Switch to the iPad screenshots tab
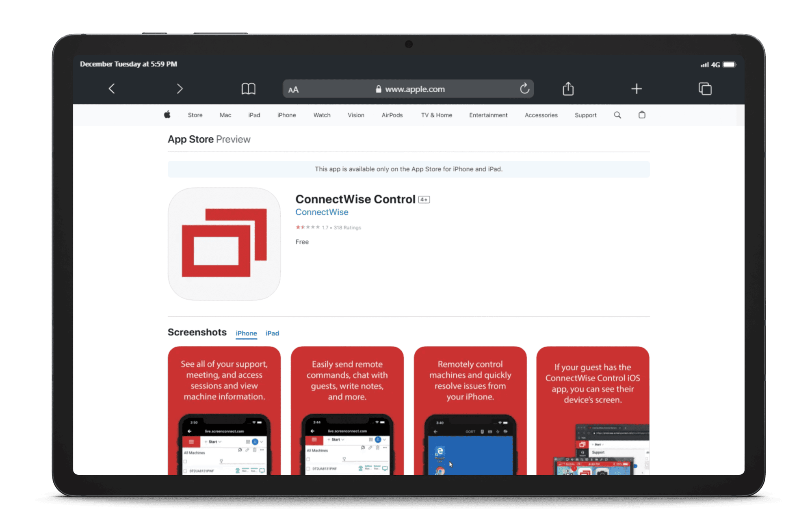This screenshot has height=532, width=812. pyautogui.click(x=272, y=333)
